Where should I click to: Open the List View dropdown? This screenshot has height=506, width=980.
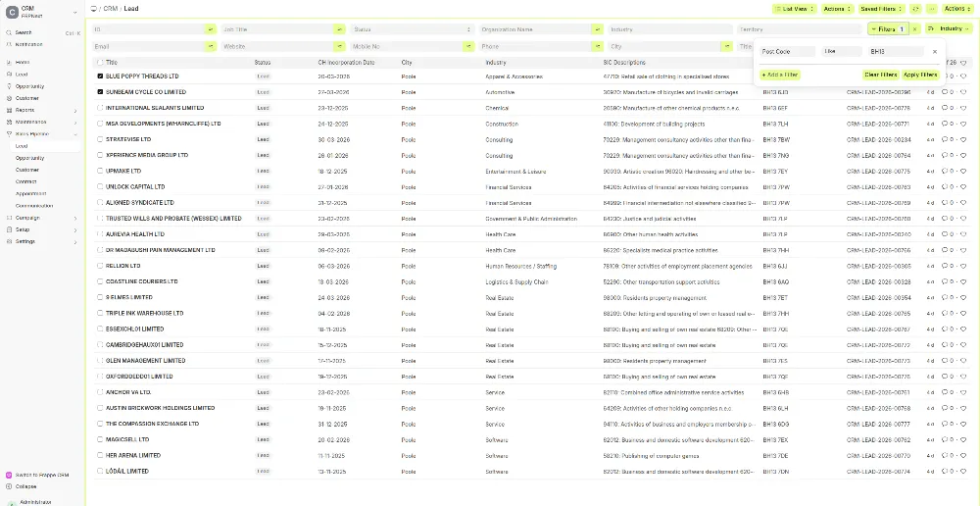[793, 9]
